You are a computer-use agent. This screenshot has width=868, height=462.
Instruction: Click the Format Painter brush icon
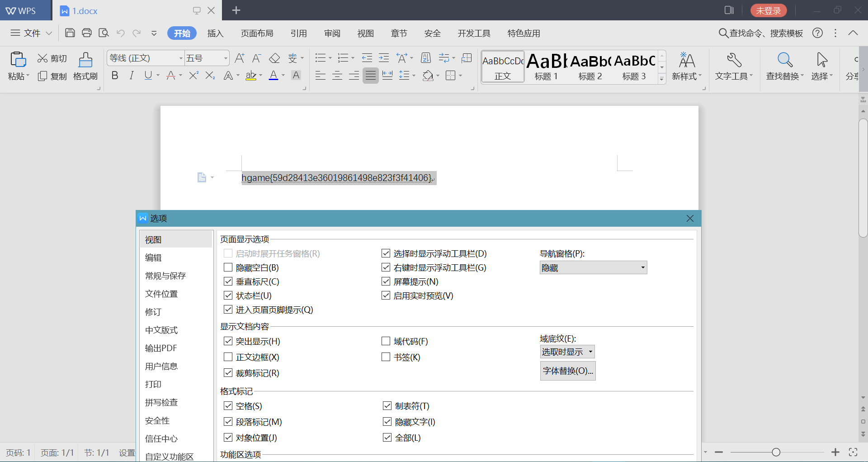point(85,60)
